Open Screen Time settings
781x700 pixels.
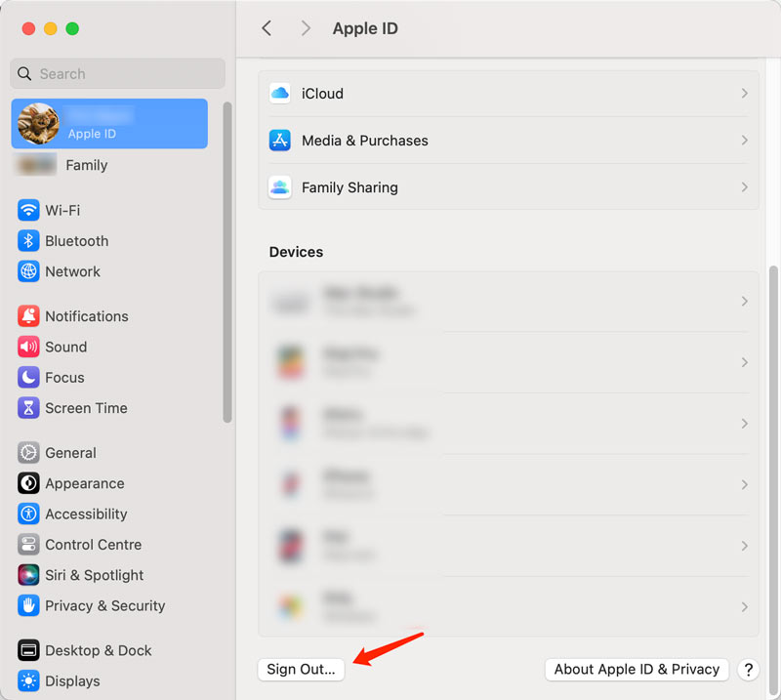coord(109,408)
